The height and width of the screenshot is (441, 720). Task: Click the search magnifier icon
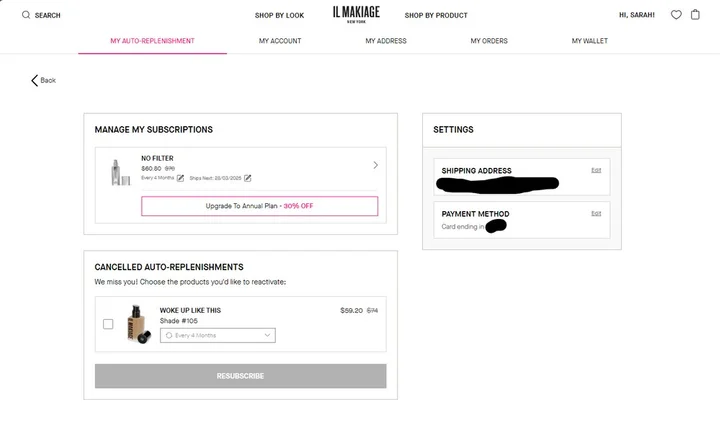tap(26, 15)
